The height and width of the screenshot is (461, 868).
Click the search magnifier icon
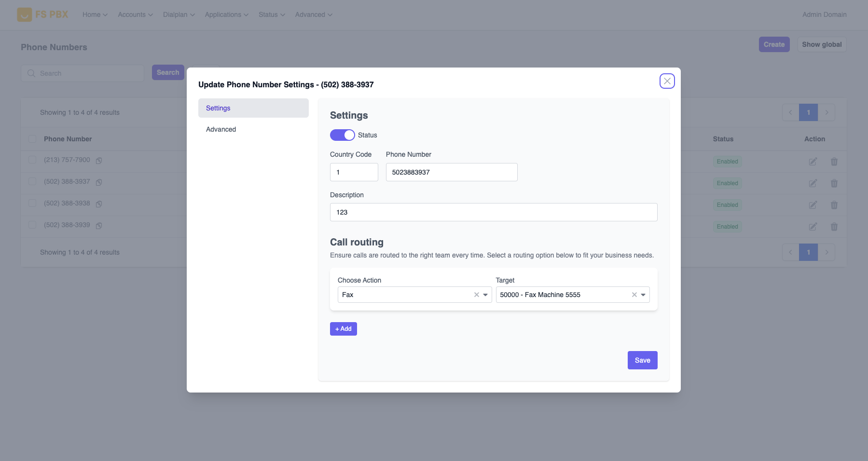(31, 73)
